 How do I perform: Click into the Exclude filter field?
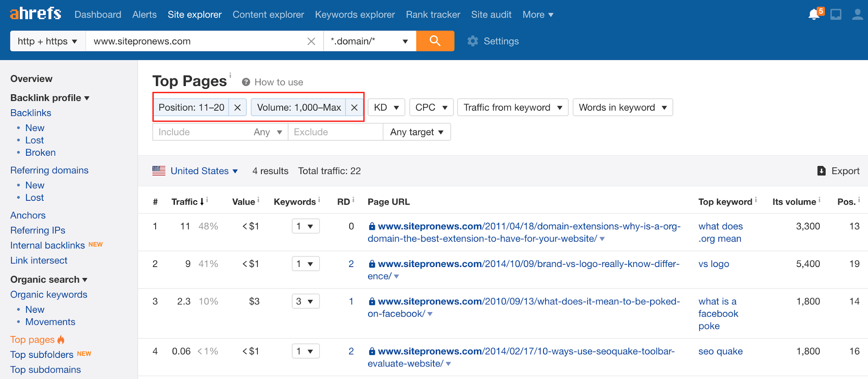click(x=335, y=132)
